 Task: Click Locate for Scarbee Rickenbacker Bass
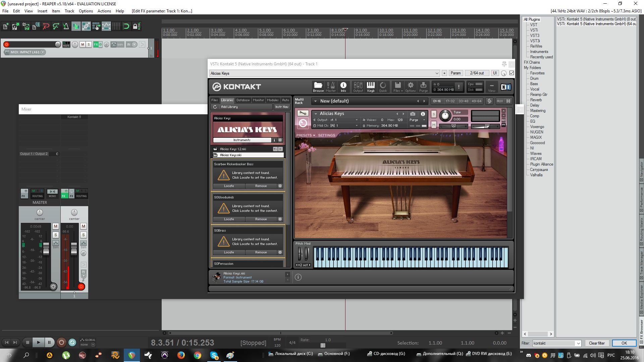(229, 186)
